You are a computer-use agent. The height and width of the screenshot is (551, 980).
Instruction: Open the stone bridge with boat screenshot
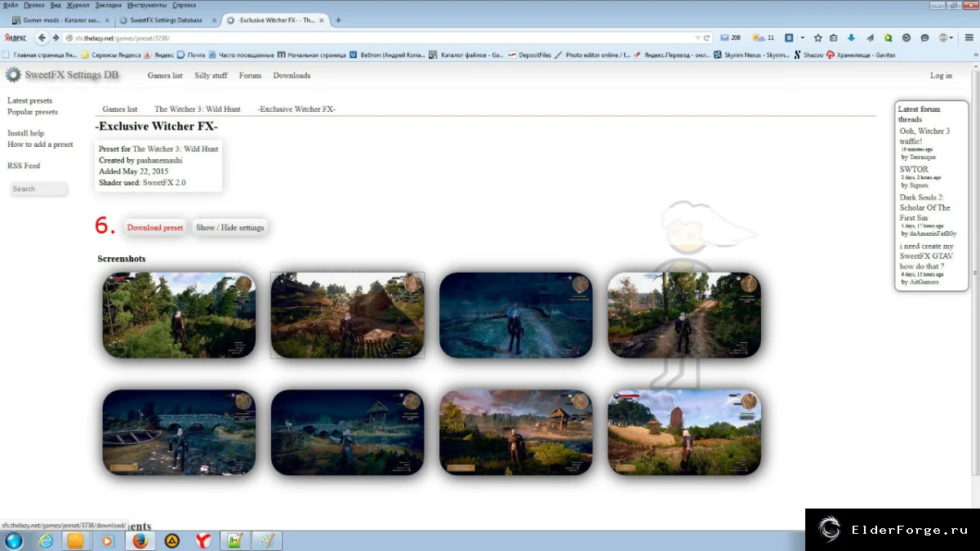[x=179, y=433]
